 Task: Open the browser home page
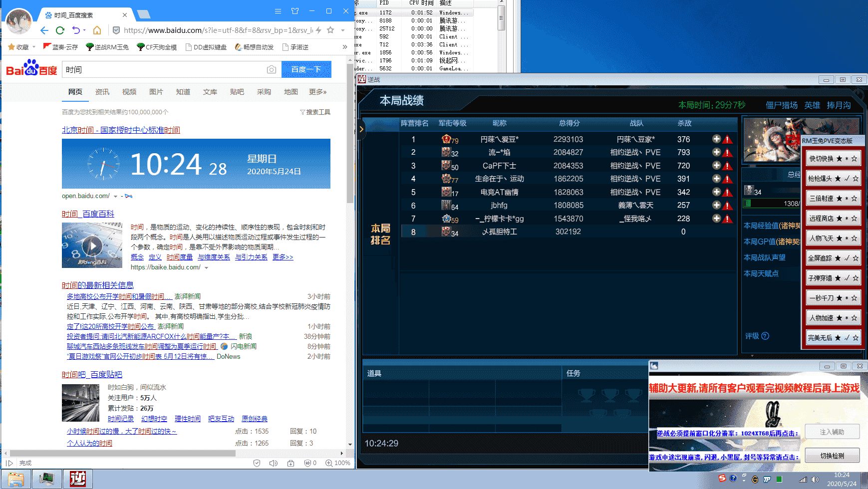[97, 30]
